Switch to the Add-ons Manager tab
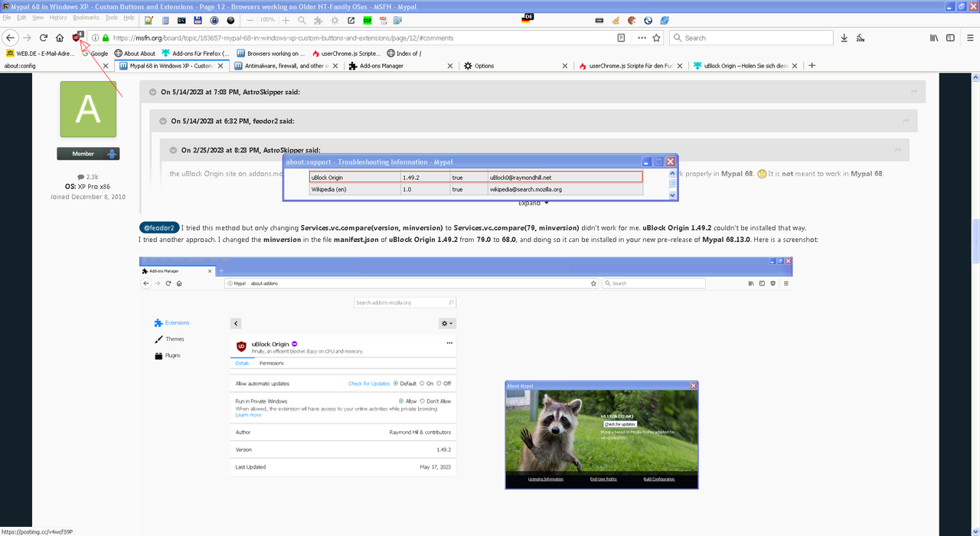 (401, 66)
